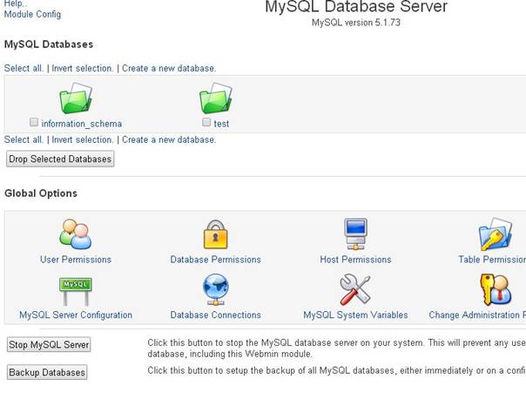Open the MySQL Server Configuration sign icon

click(x=76, y=291)
